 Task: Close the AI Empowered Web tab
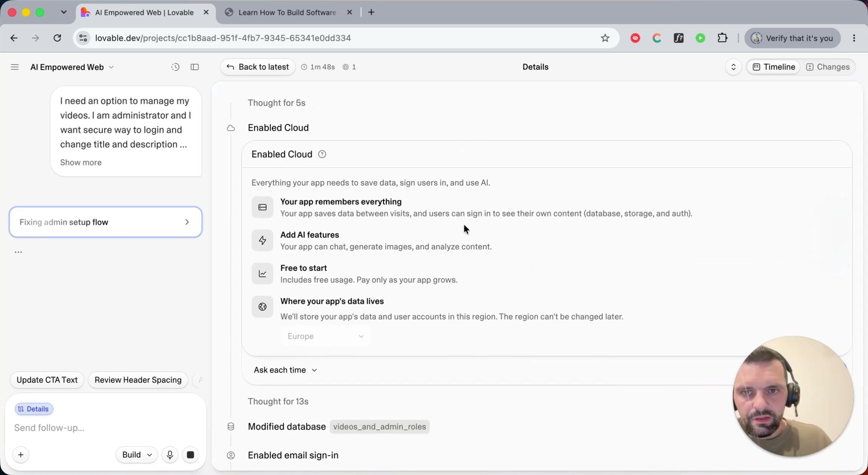[206, 12]
